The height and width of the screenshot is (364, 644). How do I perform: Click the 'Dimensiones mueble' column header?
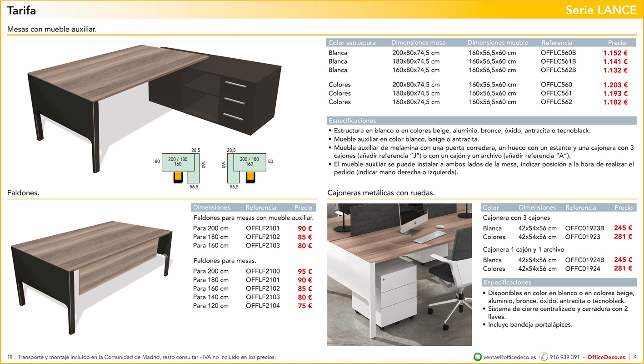(498, 43)
